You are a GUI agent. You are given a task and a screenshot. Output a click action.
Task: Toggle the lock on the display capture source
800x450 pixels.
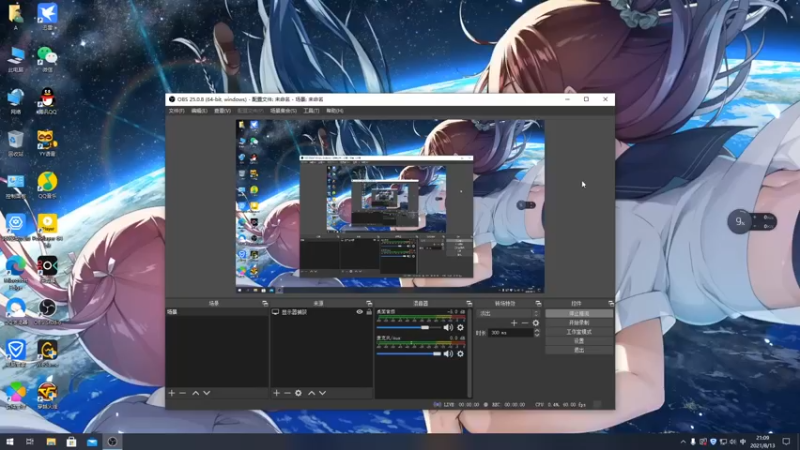(x=369, y=312)
